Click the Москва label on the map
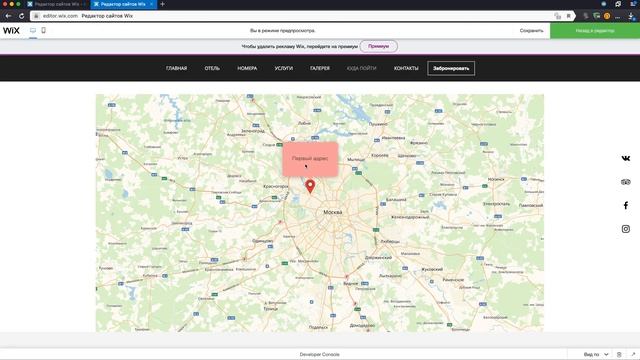The image size is (640, 360). [x=333, y=212]
